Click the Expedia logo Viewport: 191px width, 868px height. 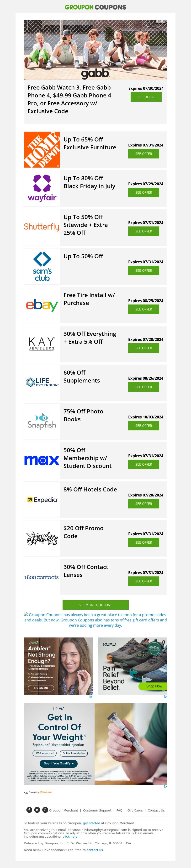pos(42,500)
